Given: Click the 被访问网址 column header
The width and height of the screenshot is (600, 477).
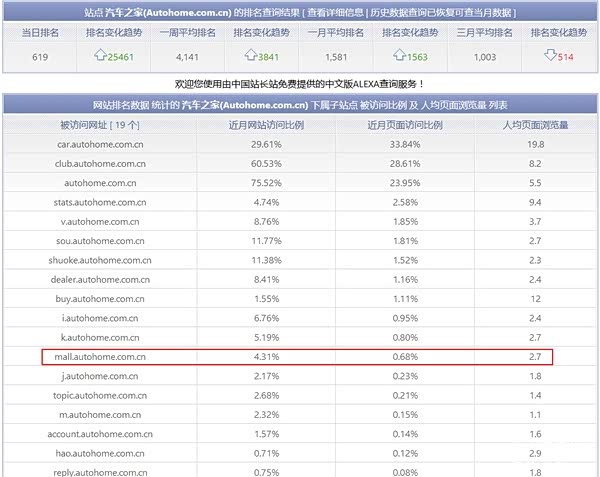Looking at the screenshot, I should pyautogui.click(x=99, y=125).
